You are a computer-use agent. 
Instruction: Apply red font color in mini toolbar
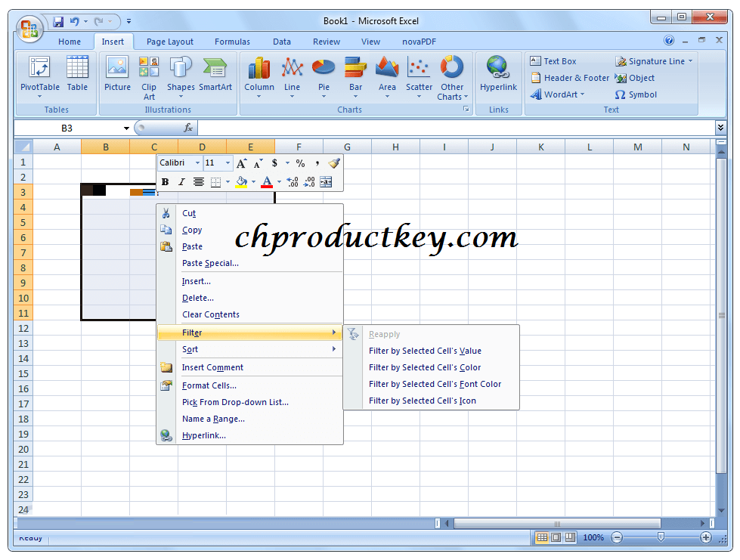(x=267, y=181)
